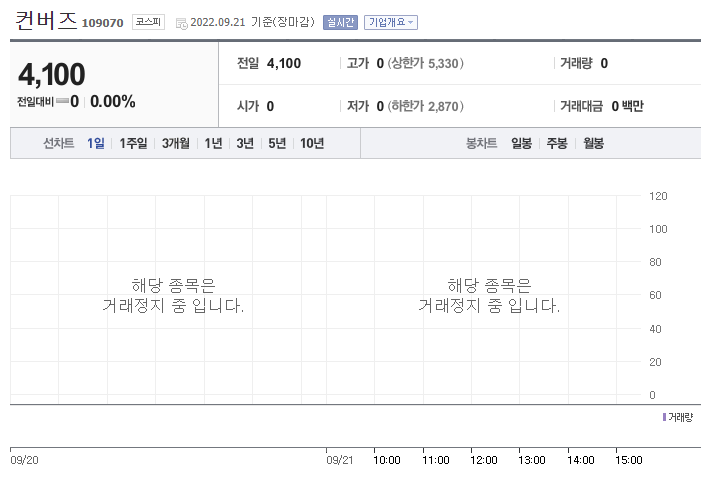Click the 상한가 5,330 upper limit text
Screen dimensions: 701x478
[x=426, y=63]
